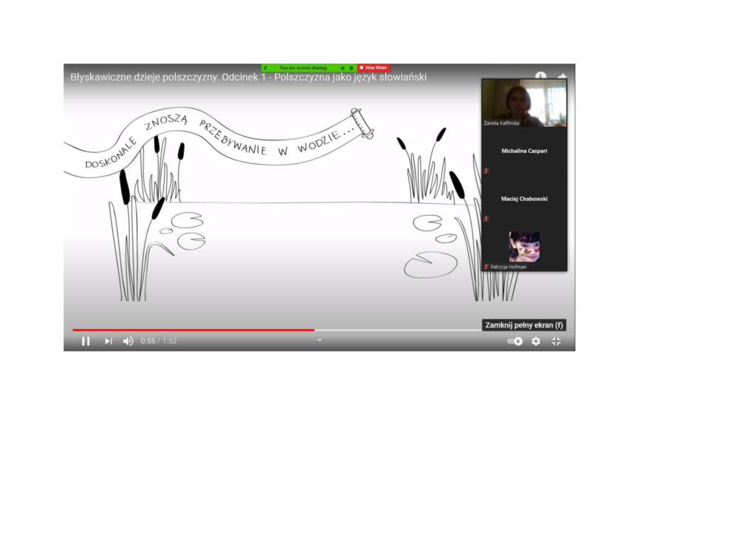Click the Share arrow icon on video
The height and width of the screenshot is (535, 756).
[x=562, y=76]
